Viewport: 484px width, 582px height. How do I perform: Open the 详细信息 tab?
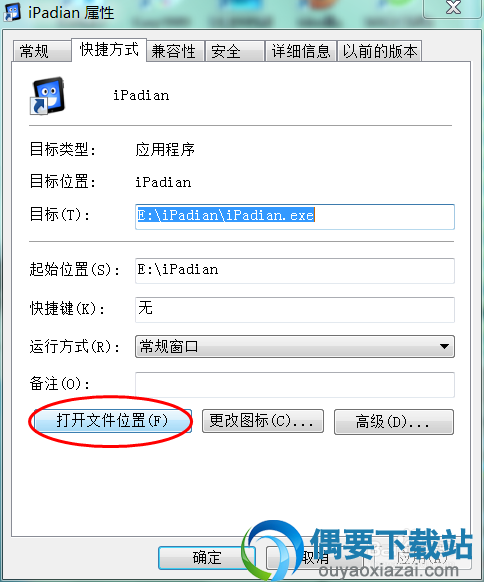(301, 51)
